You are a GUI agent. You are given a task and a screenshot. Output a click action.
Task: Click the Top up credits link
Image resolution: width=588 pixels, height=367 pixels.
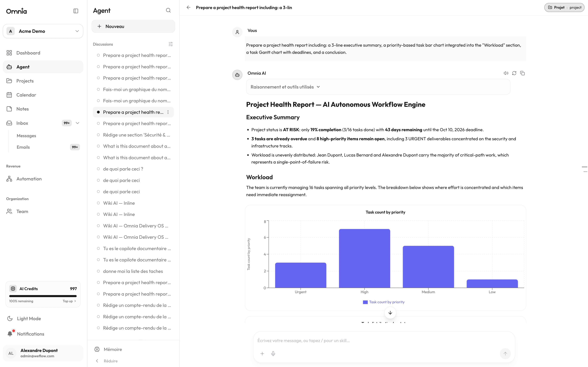[69, 301]
